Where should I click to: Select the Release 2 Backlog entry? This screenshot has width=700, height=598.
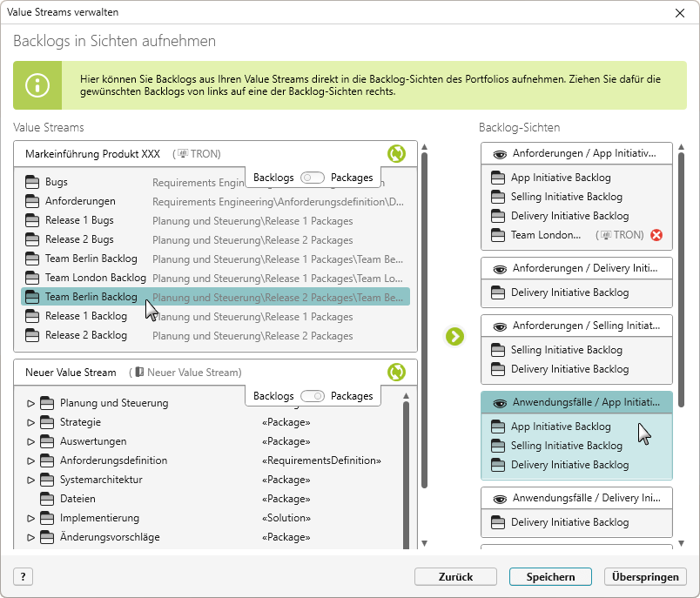point(215,335)
